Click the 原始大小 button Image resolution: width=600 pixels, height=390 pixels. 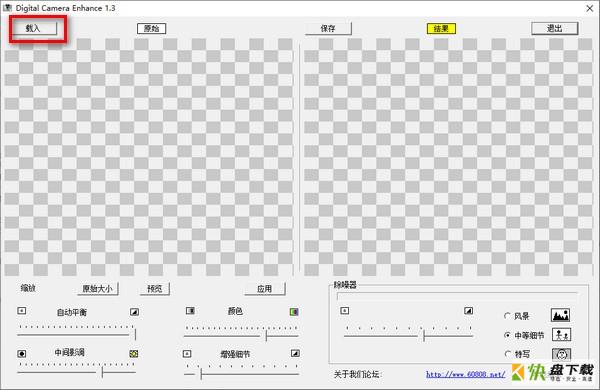click(x=98, y=289)
